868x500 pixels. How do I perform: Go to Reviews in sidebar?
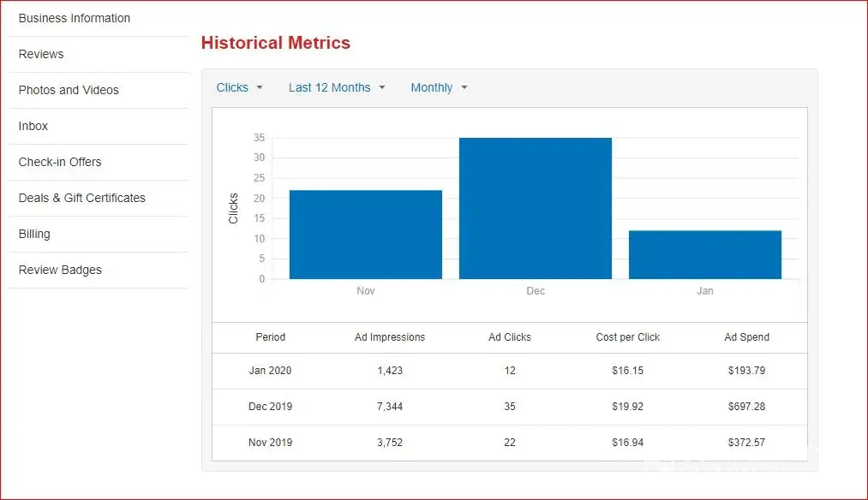pyautogui.click(x=41, y=54)
